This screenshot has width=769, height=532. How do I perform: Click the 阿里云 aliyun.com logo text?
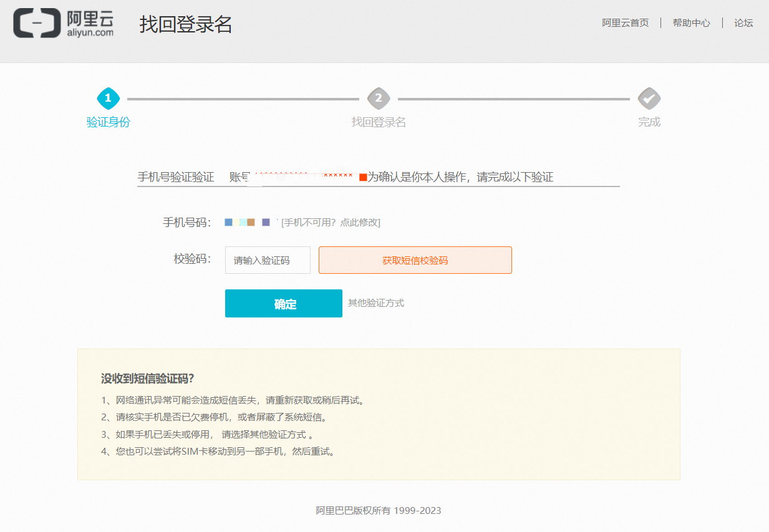point(90,24)
